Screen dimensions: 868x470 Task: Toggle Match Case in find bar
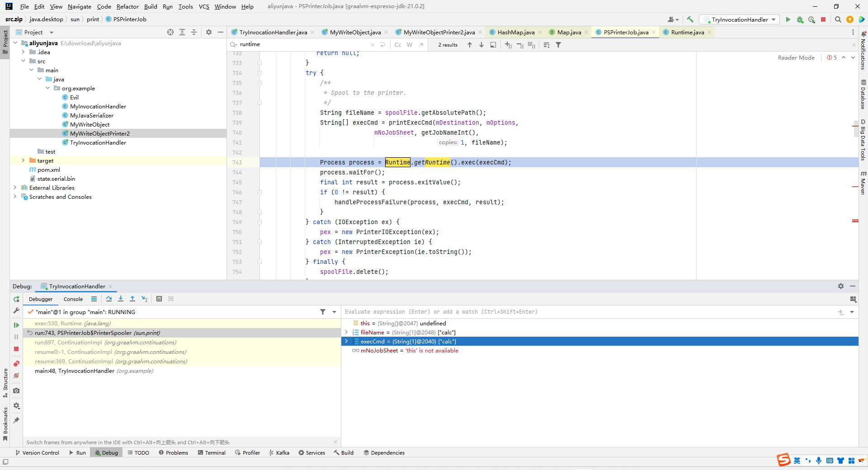pyautogui.click(x=398, y=45)
